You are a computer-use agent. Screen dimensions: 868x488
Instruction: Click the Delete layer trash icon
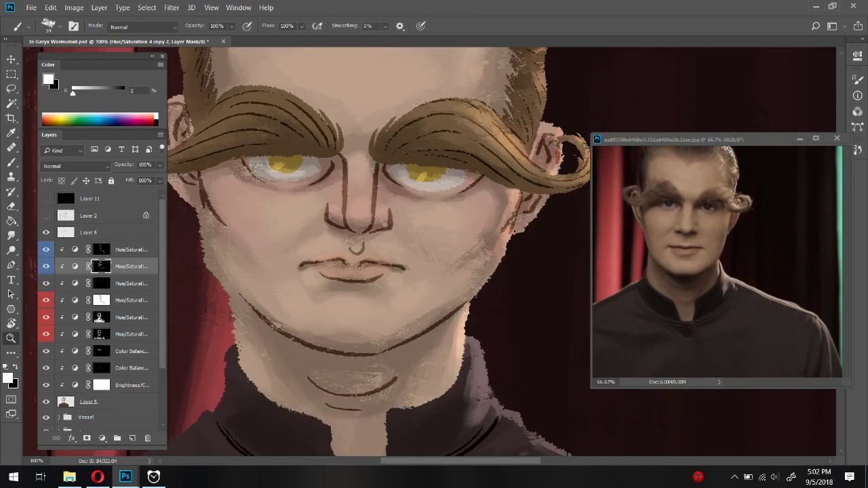click(147, 439)
